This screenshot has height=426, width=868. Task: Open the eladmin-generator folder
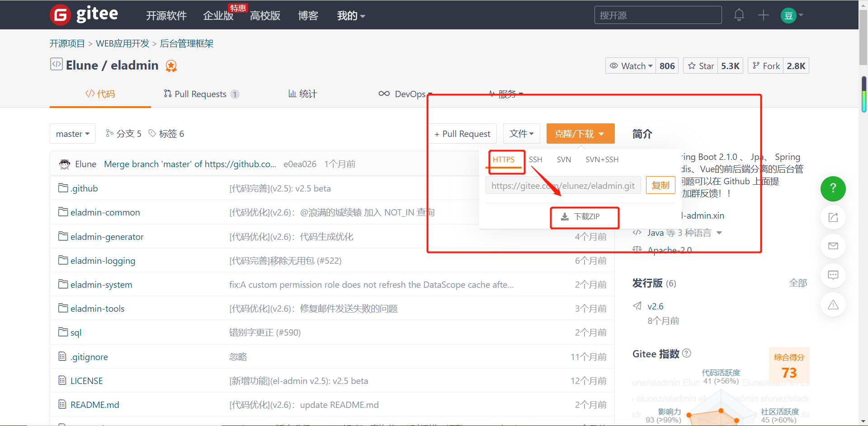pyautogui.click(x=107, y=237)
